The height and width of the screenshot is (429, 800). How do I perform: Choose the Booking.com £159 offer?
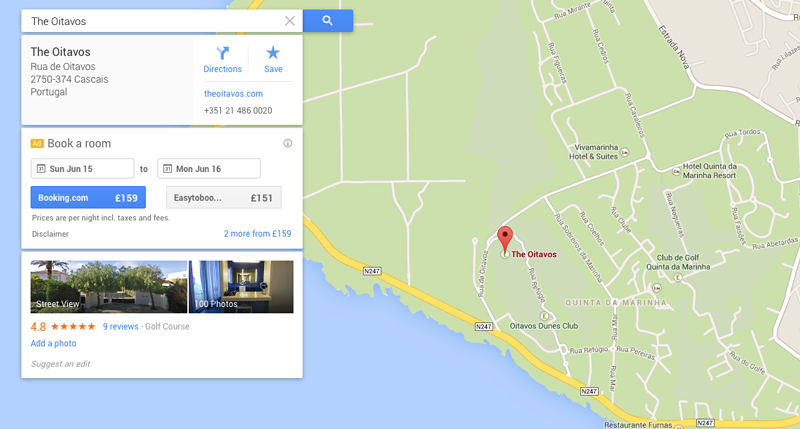88,197
